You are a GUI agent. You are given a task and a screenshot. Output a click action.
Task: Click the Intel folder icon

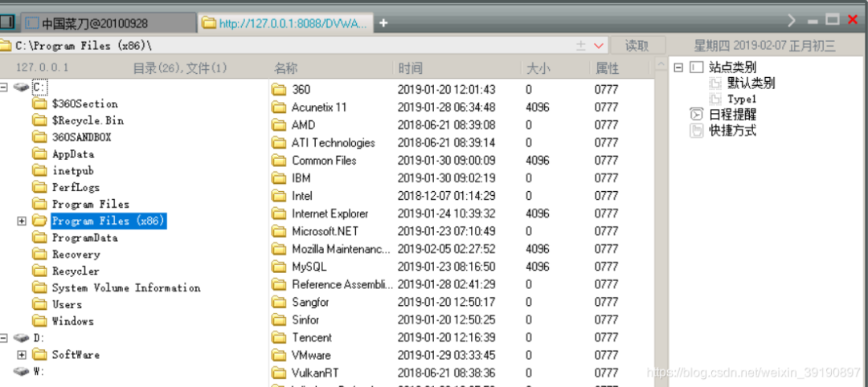click(279, 195)
